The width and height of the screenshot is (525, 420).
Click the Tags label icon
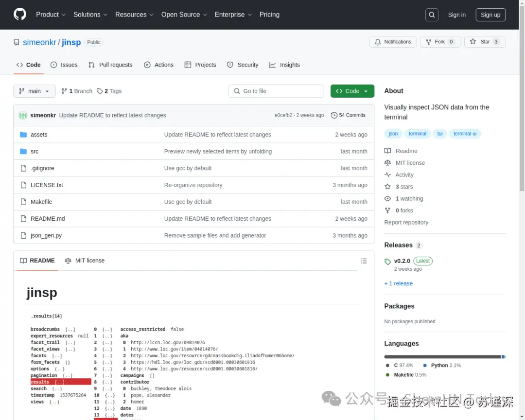pos(100,91)
